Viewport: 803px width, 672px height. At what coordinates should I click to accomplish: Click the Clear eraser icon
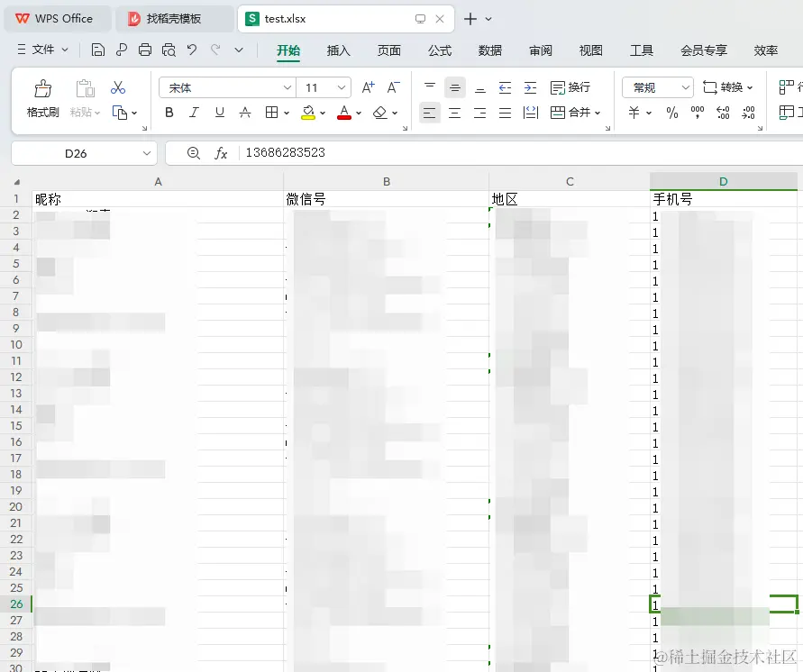click(x=380, y=113)
